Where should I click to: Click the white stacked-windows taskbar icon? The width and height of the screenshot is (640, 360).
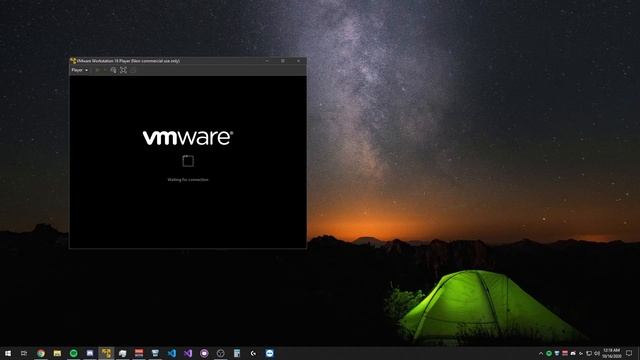122,353
